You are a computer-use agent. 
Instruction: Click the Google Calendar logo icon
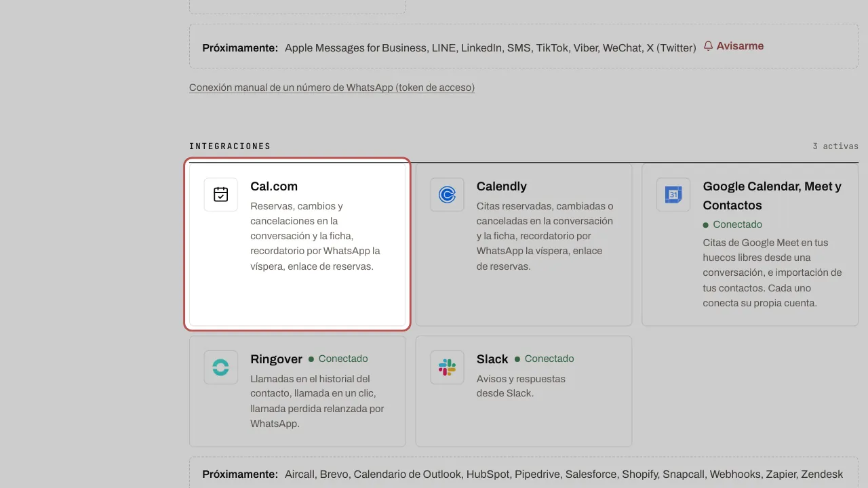673,195
